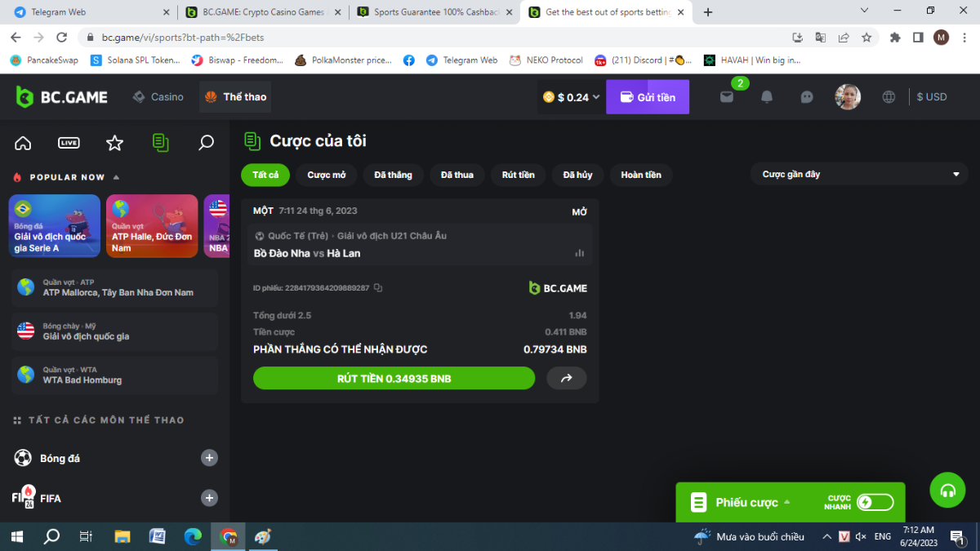Toggle the Cược nhanh quick bet switch
980x551 pixels.
coord(875,503)
